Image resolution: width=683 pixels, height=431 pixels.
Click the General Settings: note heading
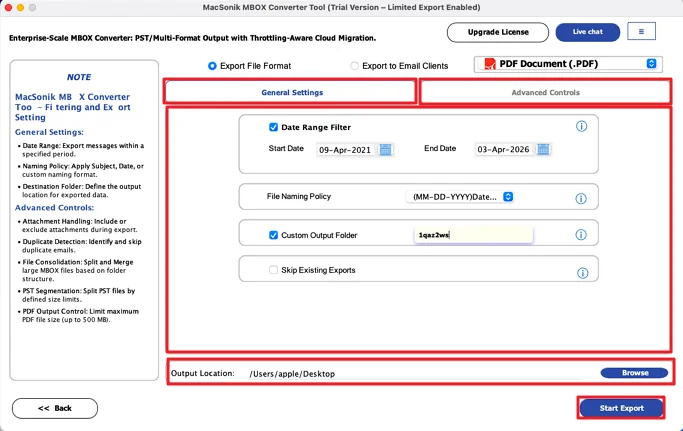(x=49, y=132)
